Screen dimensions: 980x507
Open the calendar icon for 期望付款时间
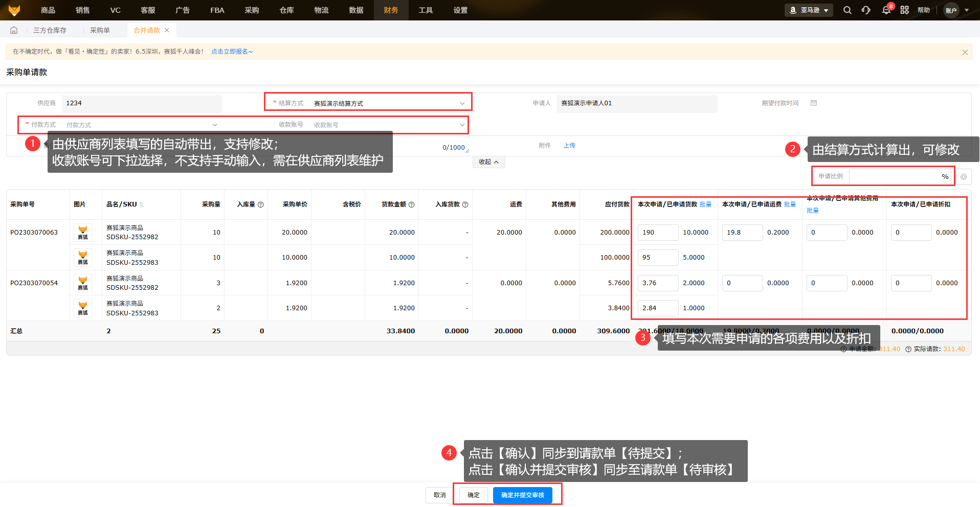814,103
